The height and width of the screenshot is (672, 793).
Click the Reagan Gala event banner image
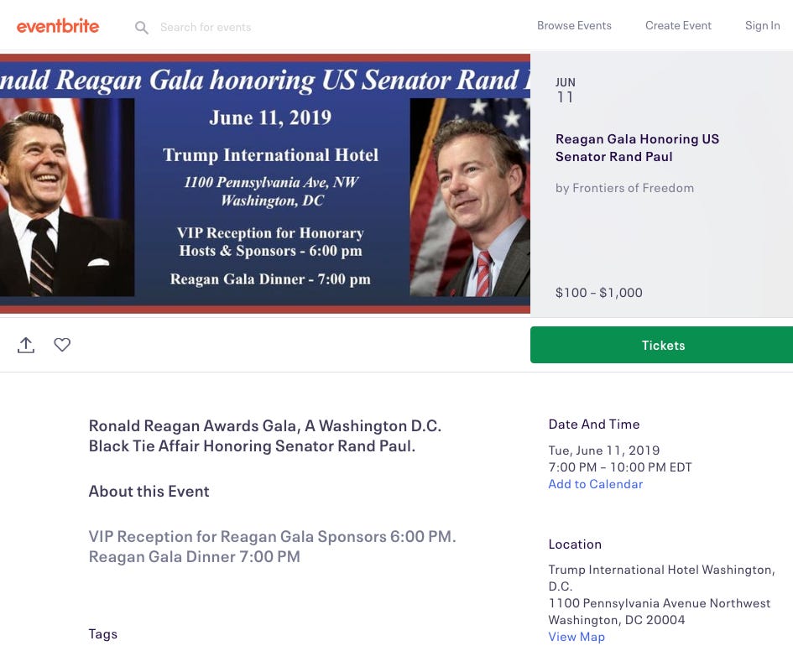265,184
